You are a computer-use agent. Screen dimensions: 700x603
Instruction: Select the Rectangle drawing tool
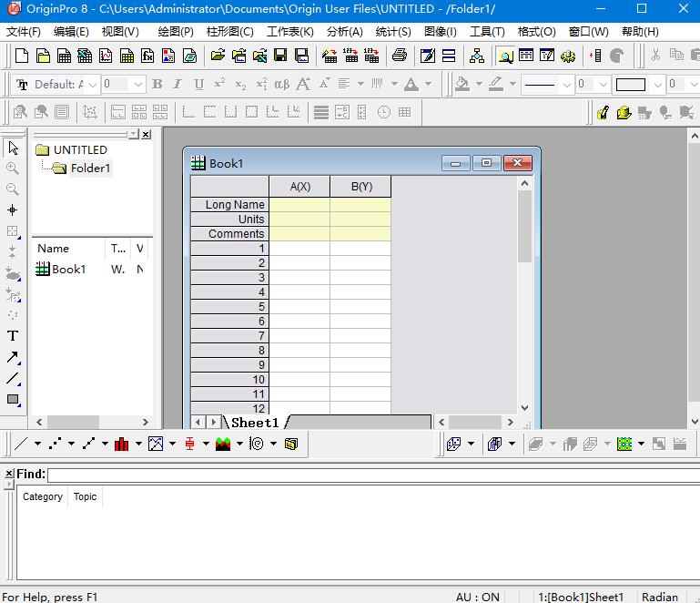click(13, 399)
